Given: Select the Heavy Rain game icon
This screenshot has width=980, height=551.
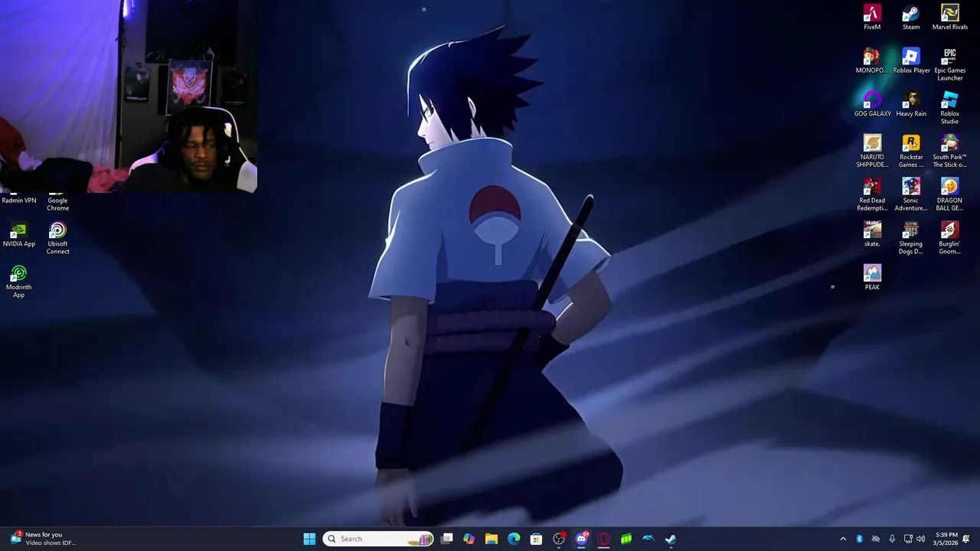Looking at the screenshot, I should pos(911,104).
